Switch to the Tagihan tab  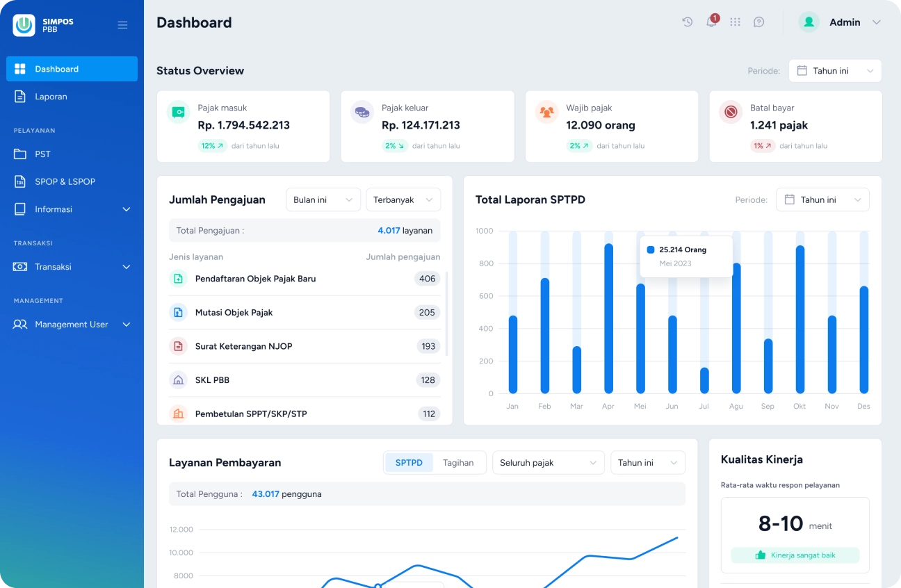(458, 463)
